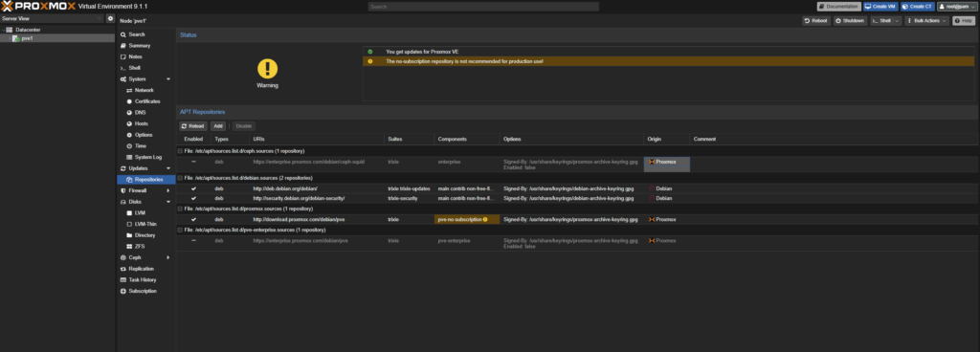Click the Create CT button
Image resolution: width=980 pixels, height=352 pixels.
[x=918, y=7]
